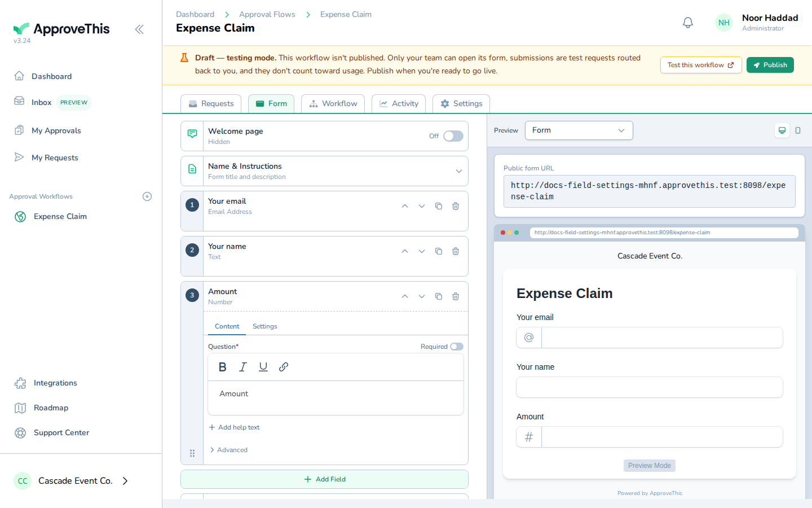
Task: Open the Requests tab
Action: tap(211, 104)
